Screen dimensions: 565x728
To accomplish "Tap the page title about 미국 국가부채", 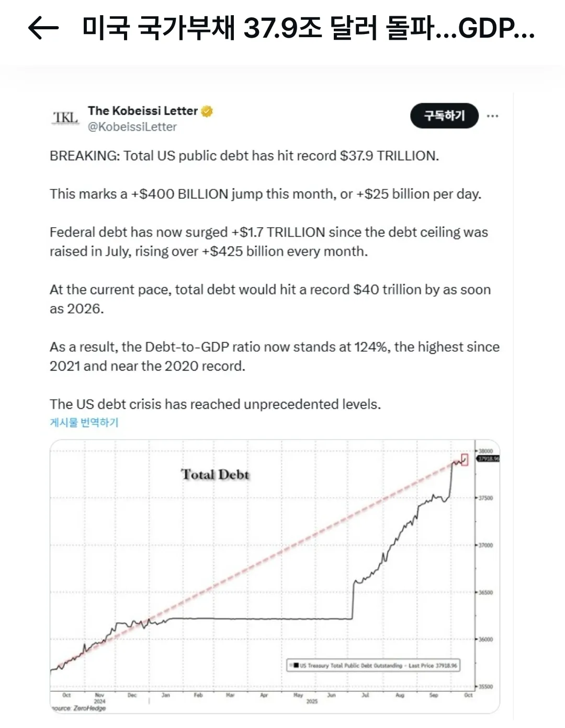I will click(309, 28).
